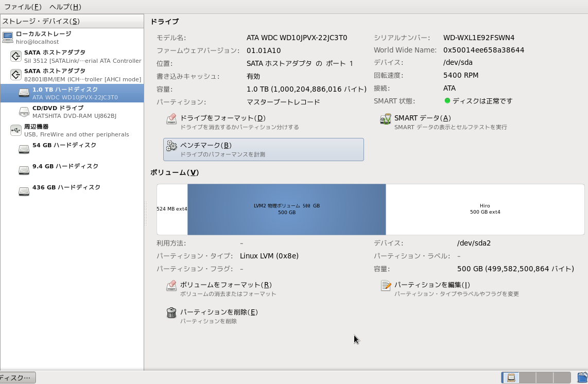Click the ボリュームをフォーマット eraser icon

(171, 286)
